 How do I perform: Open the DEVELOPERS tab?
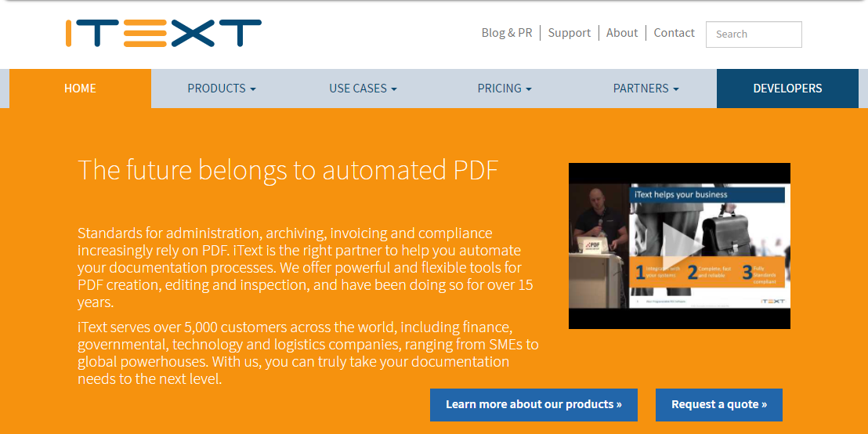pyautogui.click(x=787, y=89)
